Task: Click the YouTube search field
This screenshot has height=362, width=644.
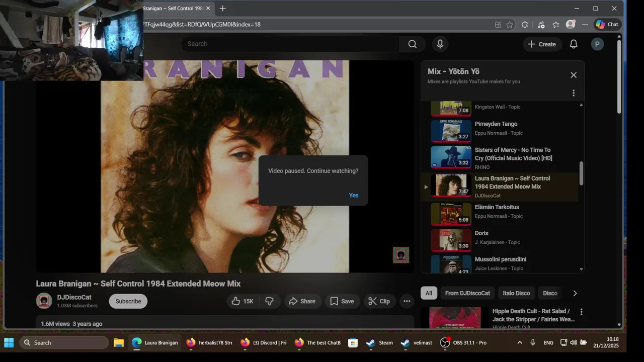Action: [x=290, y=44]
